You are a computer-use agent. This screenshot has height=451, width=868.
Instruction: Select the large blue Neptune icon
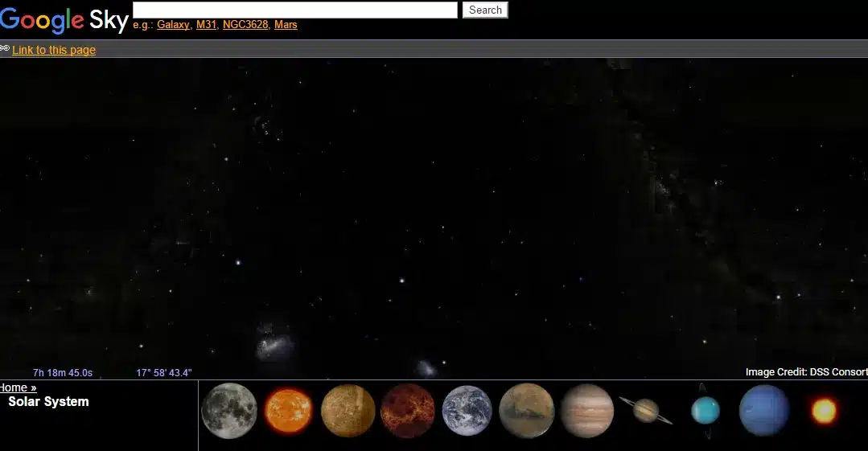(x=764, y=411)
